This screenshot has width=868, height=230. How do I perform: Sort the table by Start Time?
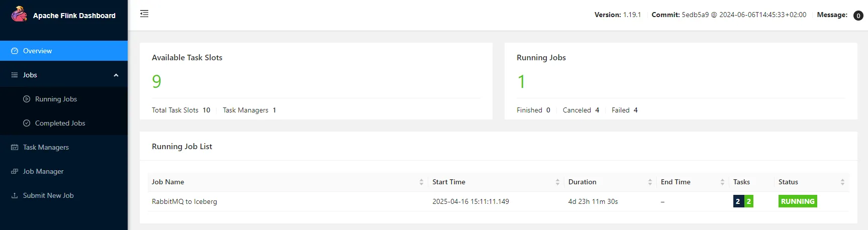557,182
